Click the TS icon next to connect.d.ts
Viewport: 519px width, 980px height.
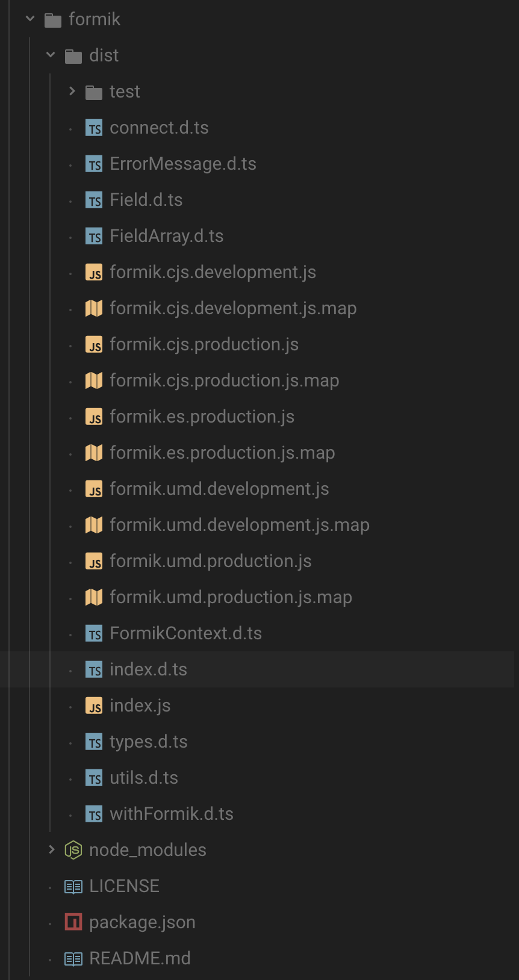click(x=95, y=128)
